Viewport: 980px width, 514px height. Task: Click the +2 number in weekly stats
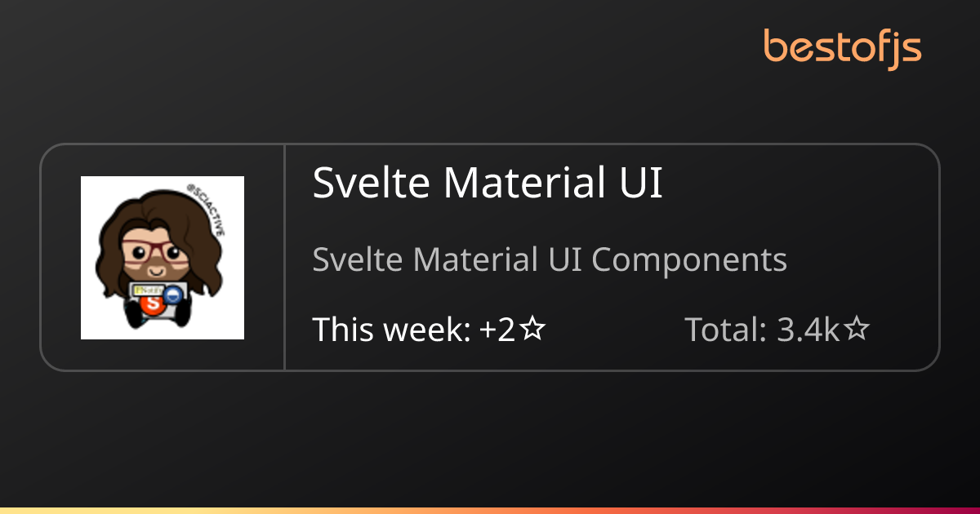click(x=498, y=330)
